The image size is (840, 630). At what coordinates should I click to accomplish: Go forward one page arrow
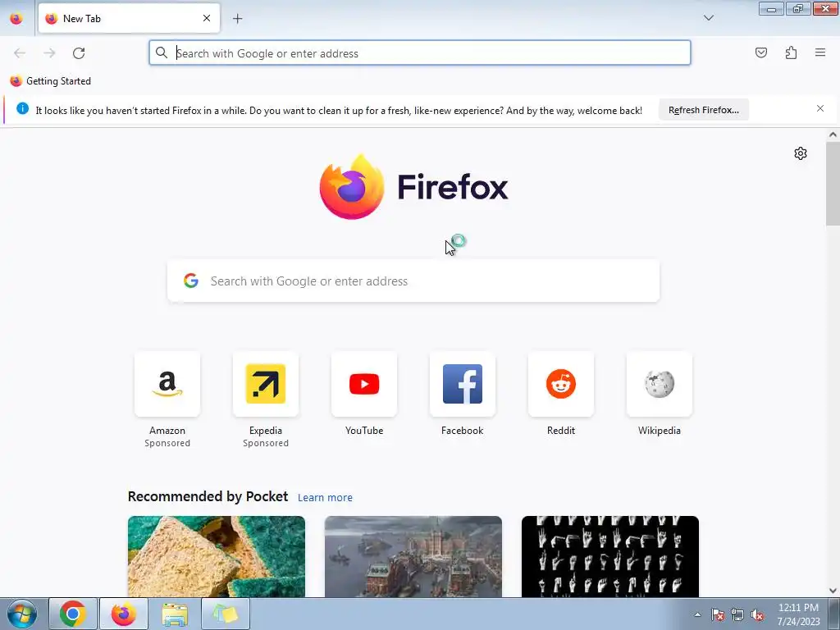[x=49, y=53]
